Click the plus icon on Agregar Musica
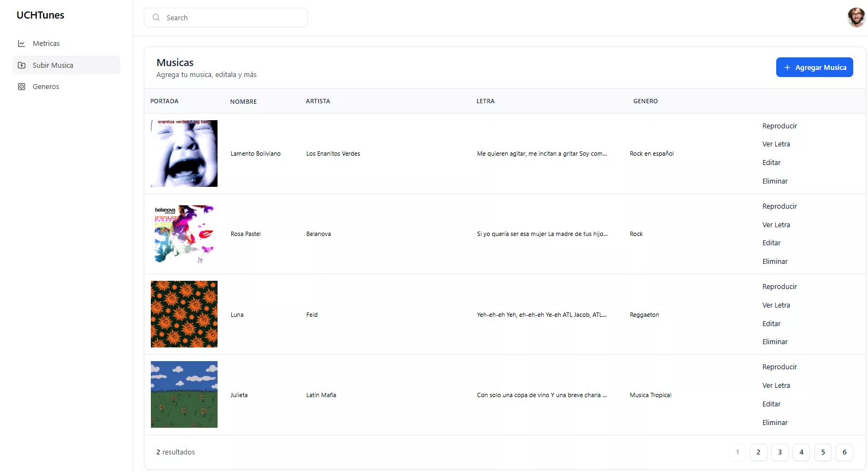 (x=787, y=68)
